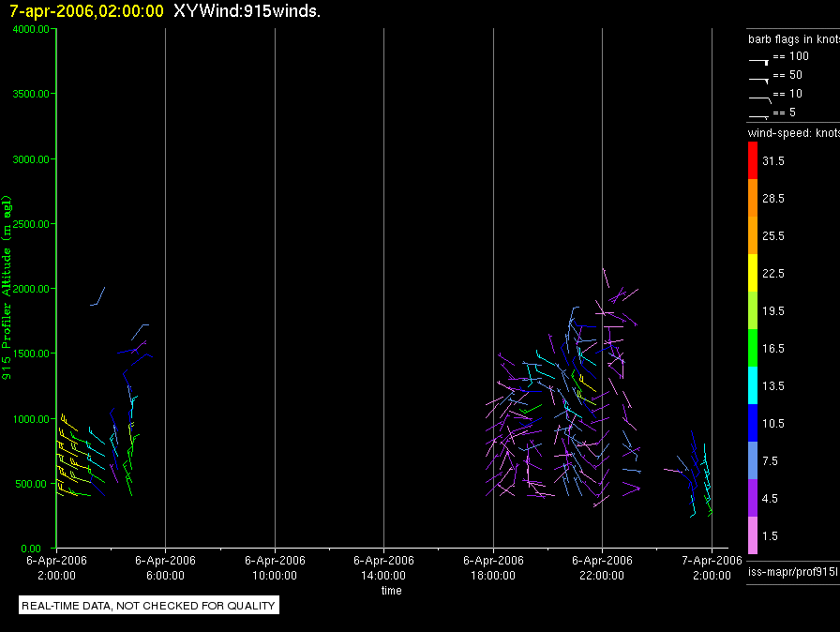840x632 pixels.
Task: Click the 'barb flags in knots' legend heading
Action: 794,39
